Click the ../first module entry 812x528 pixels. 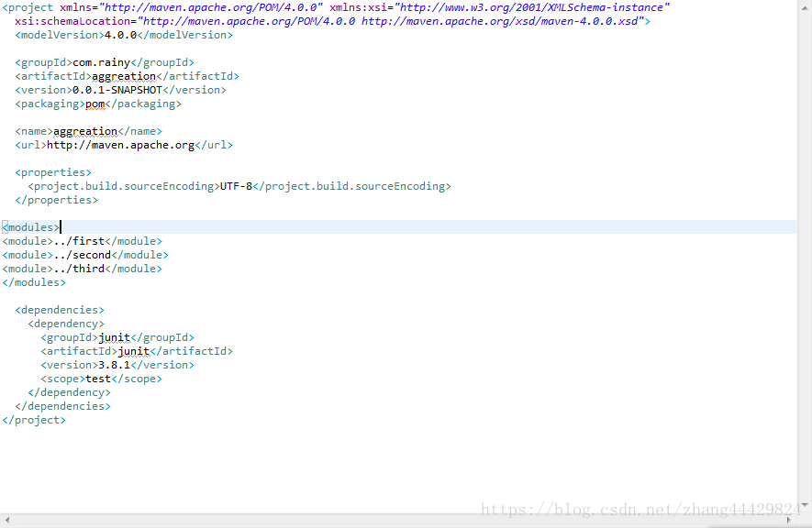(79, 241)
